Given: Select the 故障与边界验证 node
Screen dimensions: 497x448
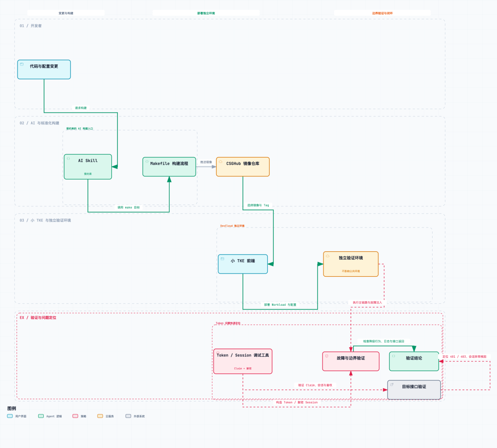Looking at the screenshot, I should click(x=351, y=361).
